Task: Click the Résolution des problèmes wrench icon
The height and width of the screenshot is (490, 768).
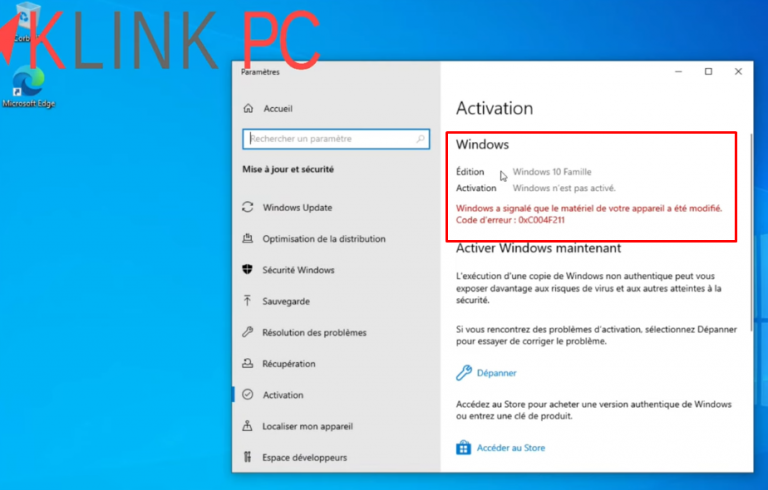Action: (x=248, y=332)
